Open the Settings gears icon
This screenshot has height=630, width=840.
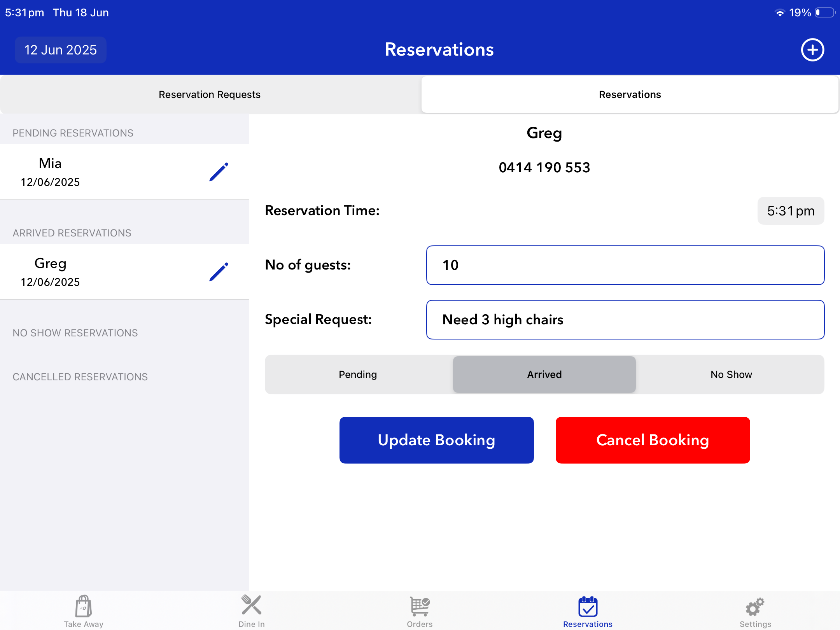tap(755, 607)
